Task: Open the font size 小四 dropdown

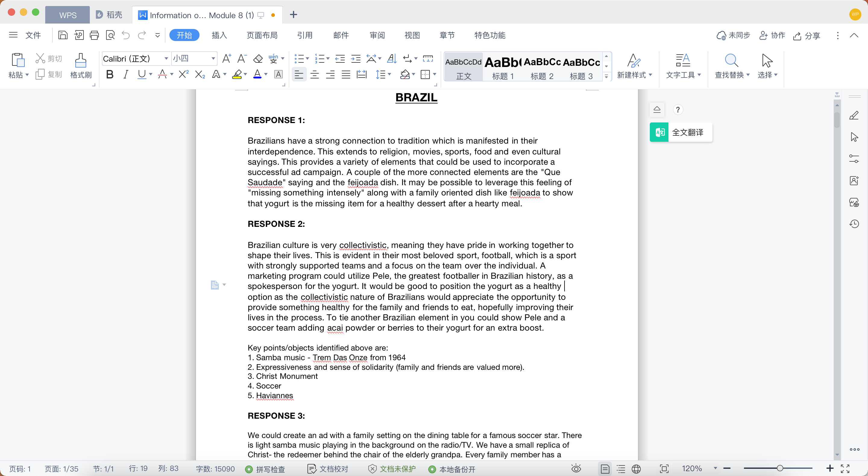Action: pos(213,59)
